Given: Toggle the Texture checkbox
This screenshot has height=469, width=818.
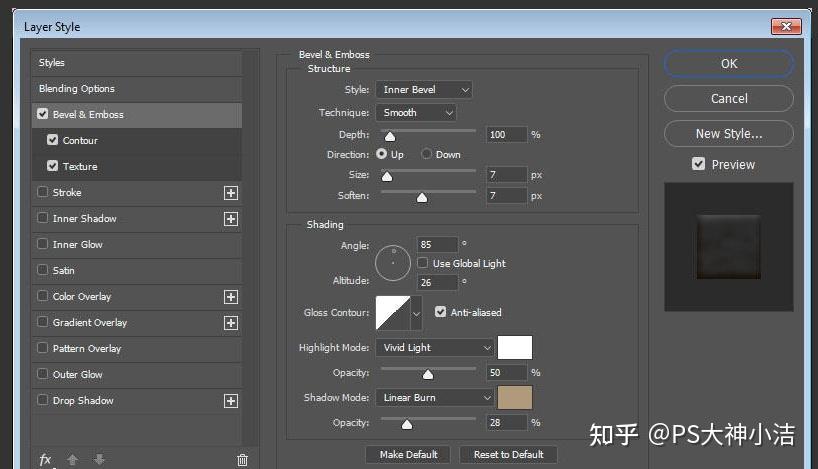Looking at the screenshot, I should [52, 166].
